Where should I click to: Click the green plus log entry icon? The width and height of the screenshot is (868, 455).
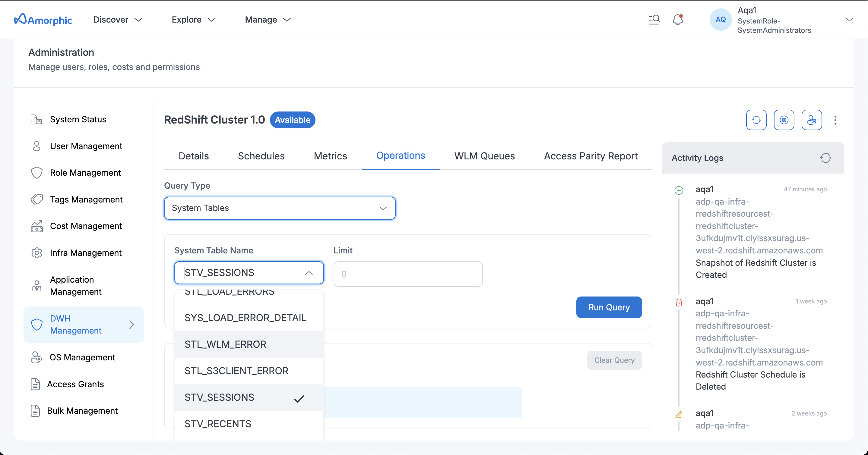pyautogui.click(x=679, y=190)
